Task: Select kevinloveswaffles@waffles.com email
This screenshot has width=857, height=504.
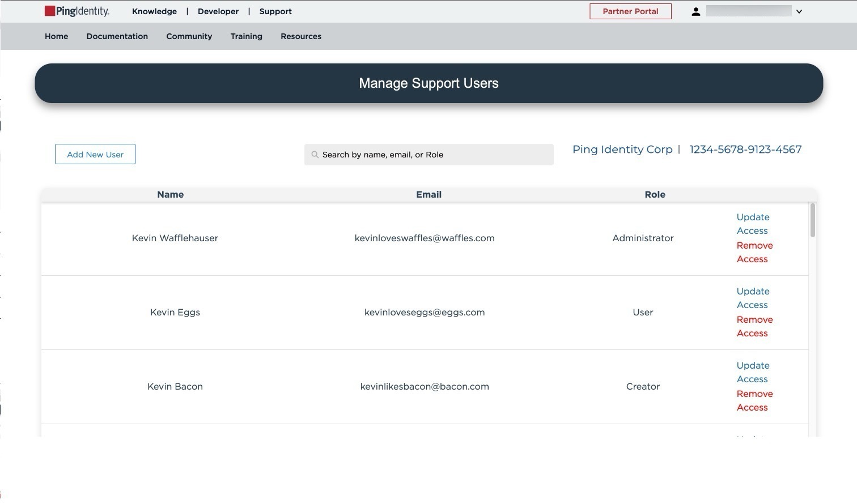Action: tap(425, 238)
